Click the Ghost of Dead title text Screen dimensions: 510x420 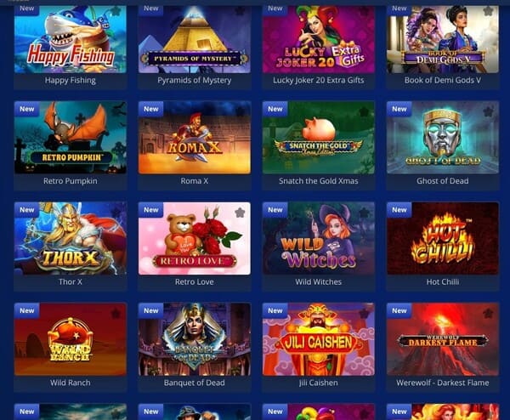tap(443, 181)
